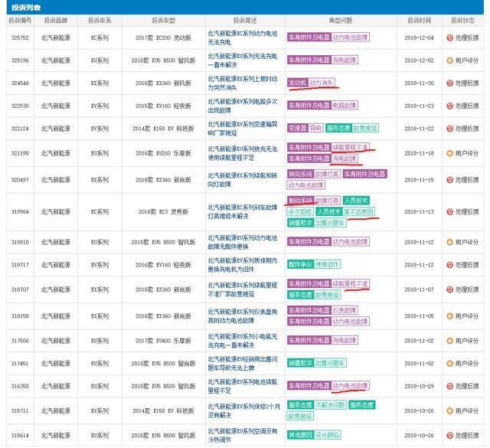Click the 发动机 tag in row 324548
This screenshot has height=448, width=490.
tap(297, 83)
